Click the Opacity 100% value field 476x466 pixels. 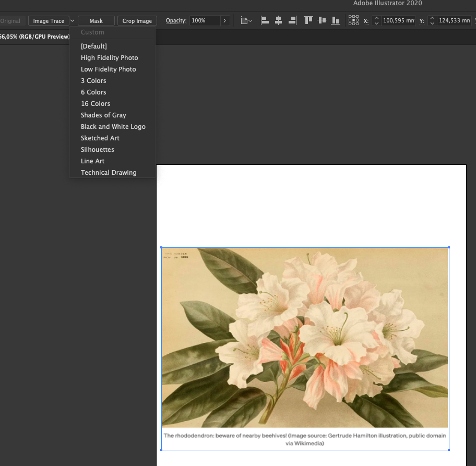coord(205,21)
